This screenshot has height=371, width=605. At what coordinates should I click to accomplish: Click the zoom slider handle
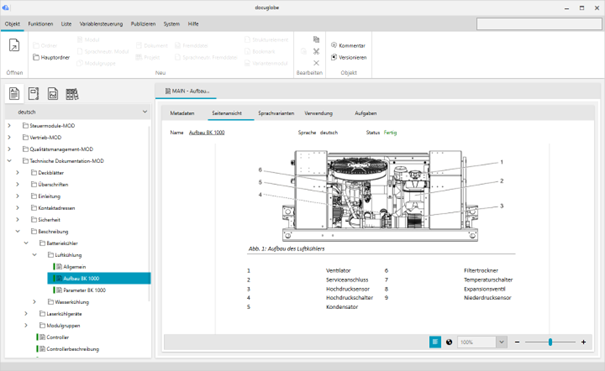tap(550, 342)
